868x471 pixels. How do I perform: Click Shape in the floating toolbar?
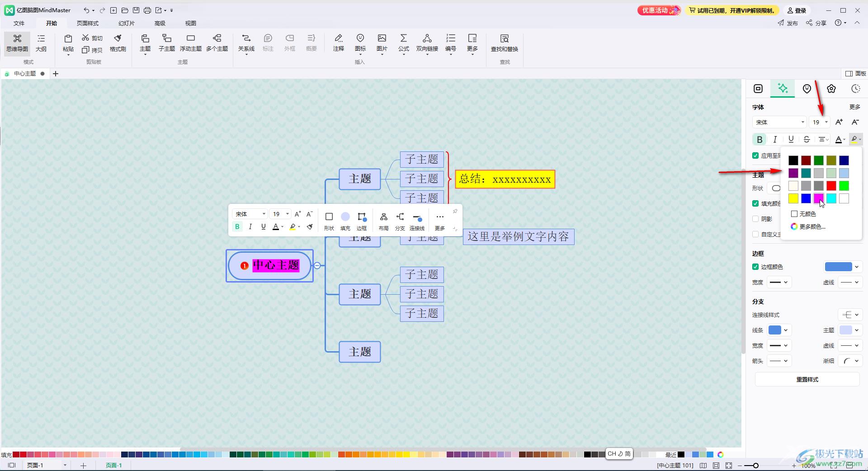pos(329,221)
